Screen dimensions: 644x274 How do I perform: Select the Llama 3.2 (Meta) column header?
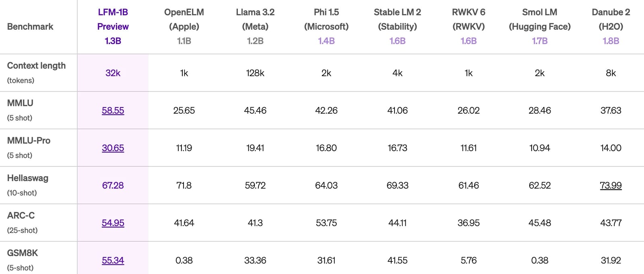click(x=255, y=27)
